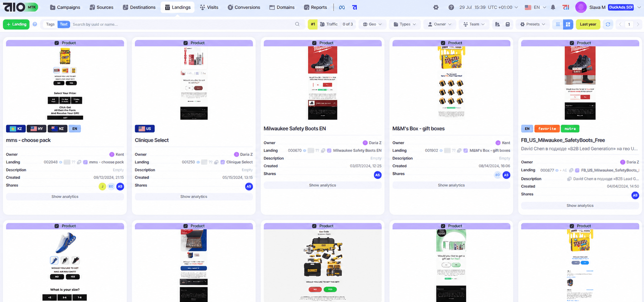Click copy icon in FB_US_Milwaukee description row
644x302 pixels.
point(569,179)
